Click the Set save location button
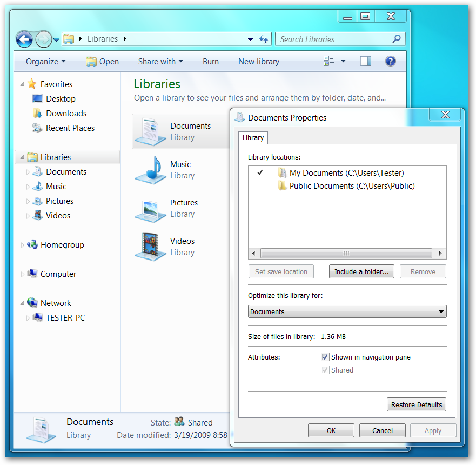This screenshot has height=465, width=476. point(281,271)
